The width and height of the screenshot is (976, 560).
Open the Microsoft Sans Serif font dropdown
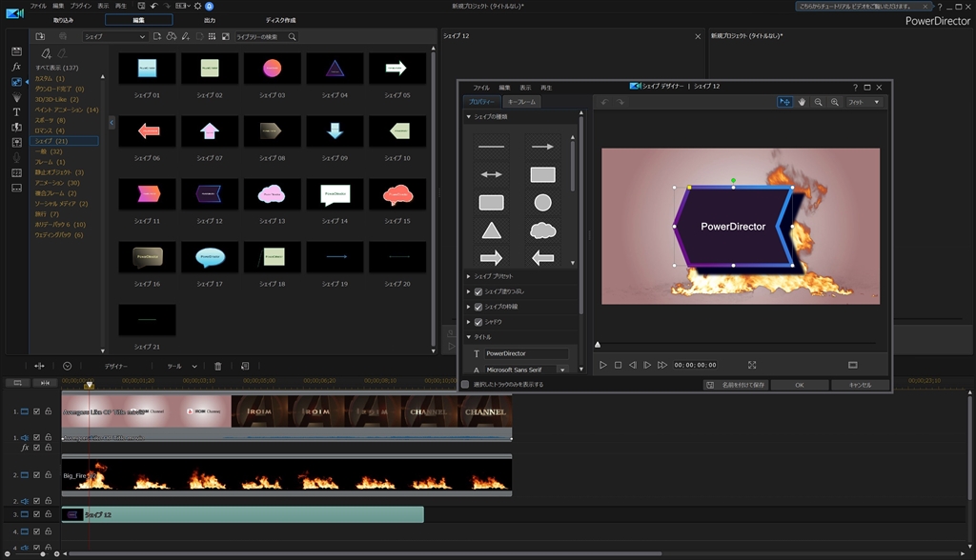(562, 370)
